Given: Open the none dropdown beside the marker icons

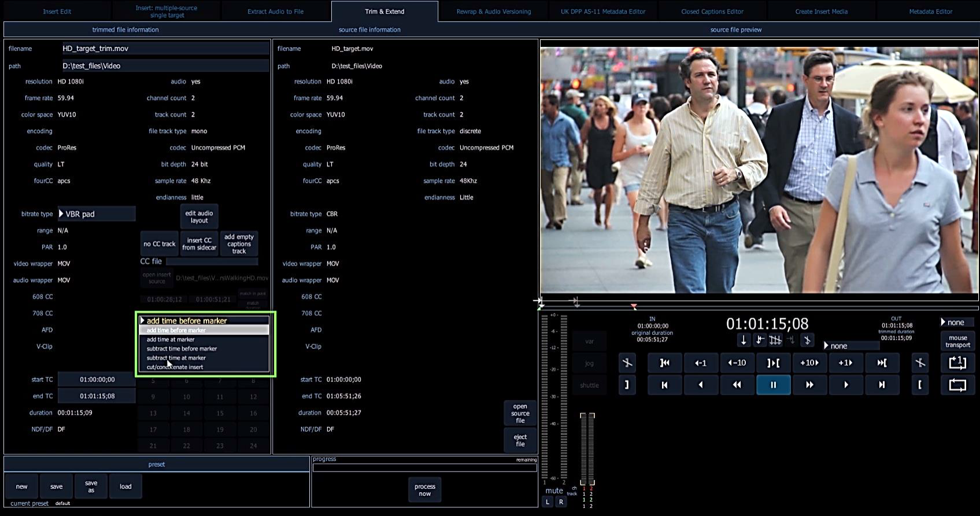Looking at the screenshot, I should [852, 346].
